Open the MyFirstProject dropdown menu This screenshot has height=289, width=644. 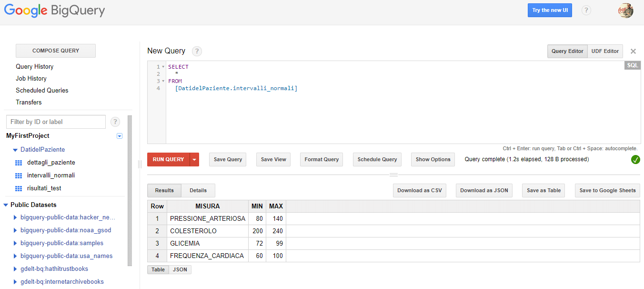tap(120, 136)
